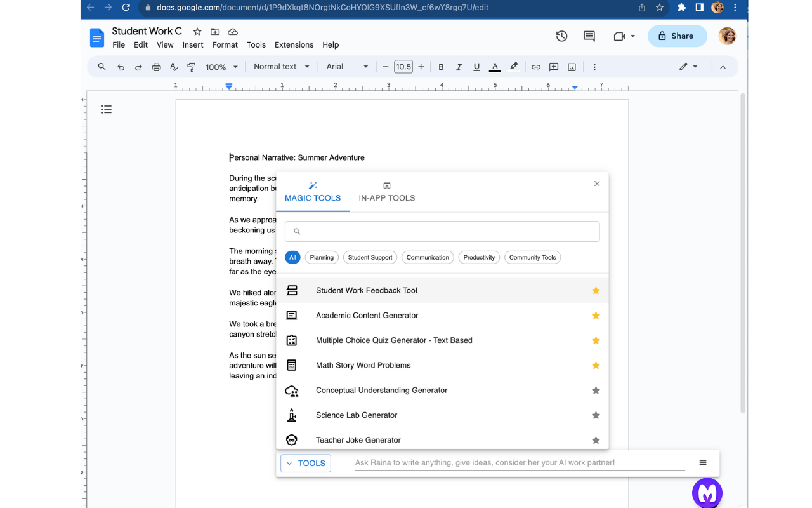
Task: Open Math Story Word Problems tool
Action: (x=442, y=365)
